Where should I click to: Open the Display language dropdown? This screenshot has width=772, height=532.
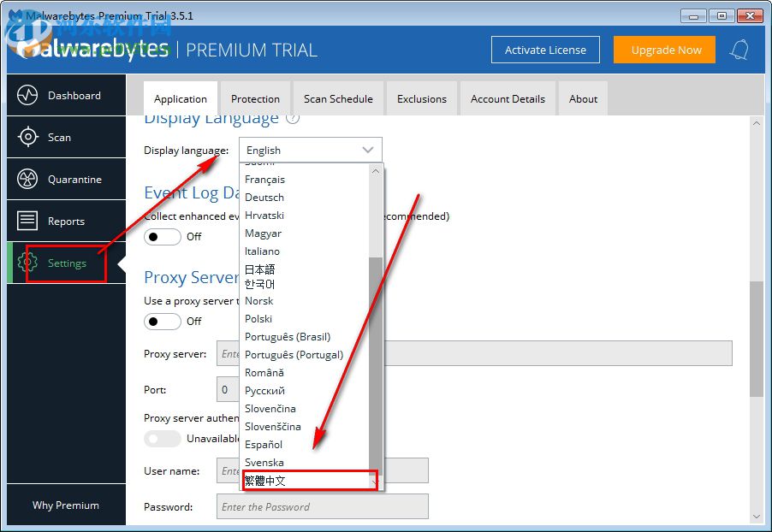tap(311, 150)
